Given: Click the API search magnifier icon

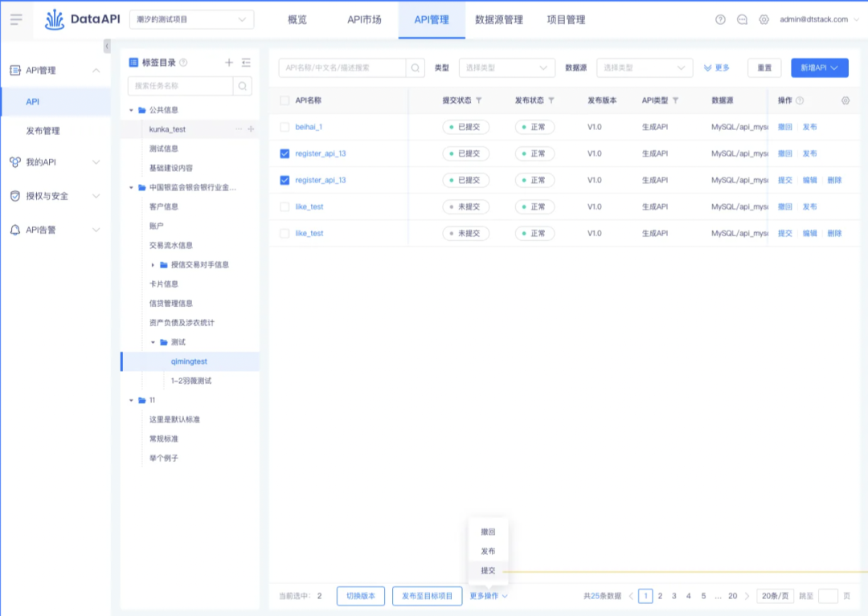Looking at the screenshot, I should click(416, 68).
